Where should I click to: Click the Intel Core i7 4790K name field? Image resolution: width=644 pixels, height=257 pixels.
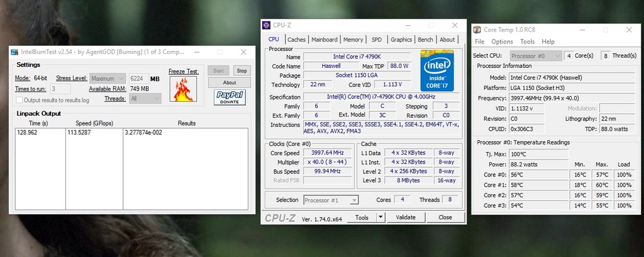pyautogui.click(x=357, y=57)
